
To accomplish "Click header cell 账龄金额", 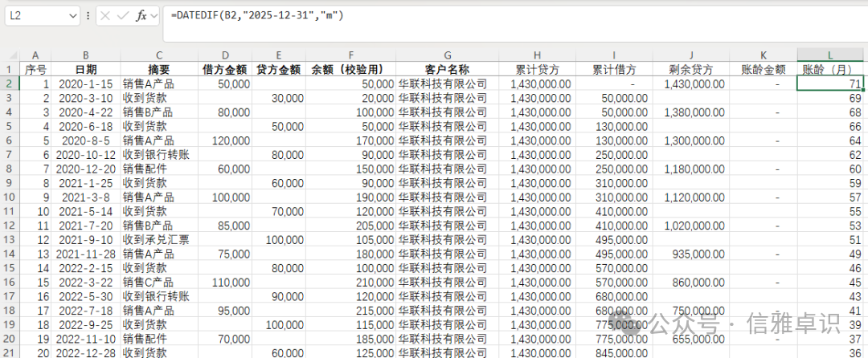I will 764,70.
